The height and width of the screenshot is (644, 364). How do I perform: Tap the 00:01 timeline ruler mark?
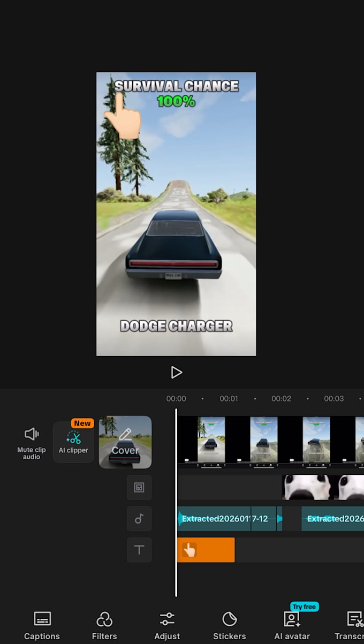click(229, 399)
